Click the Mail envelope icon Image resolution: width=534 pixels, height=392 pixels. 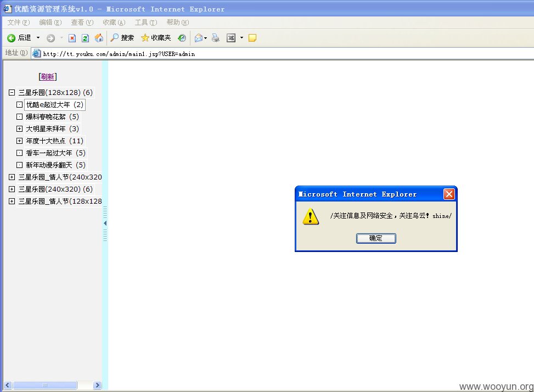tap(199, 38)
